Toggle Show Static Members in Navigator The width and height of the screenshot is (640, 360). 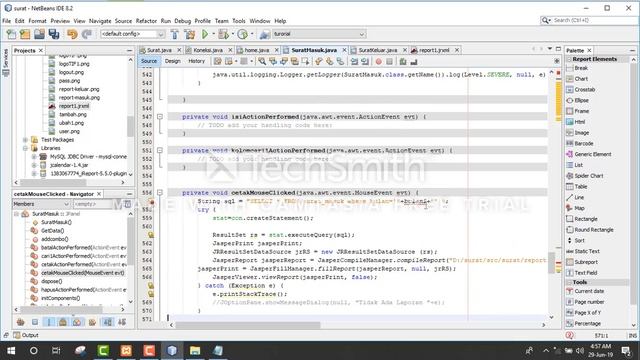coord(49,322)
